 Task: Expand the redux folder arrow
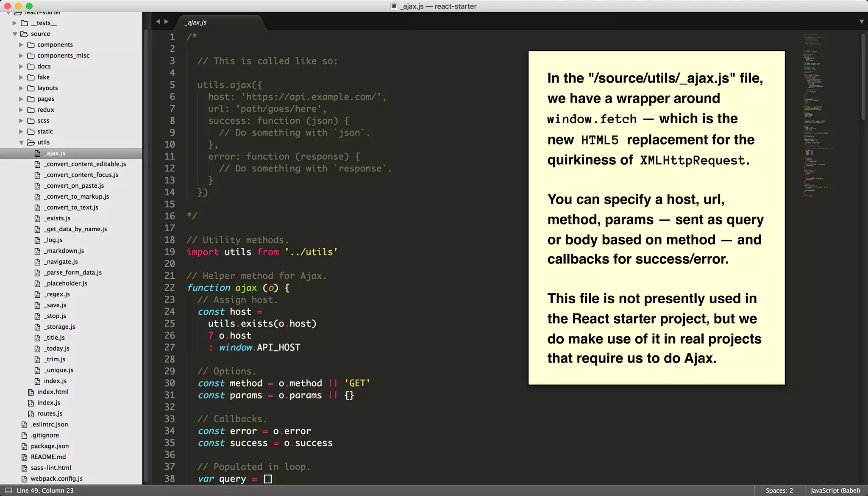click(21, 110)
